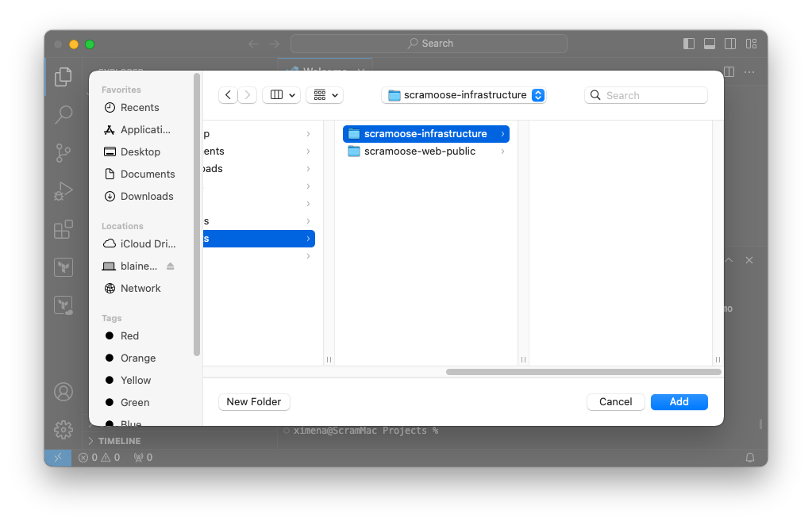Viewport: 812px width, 525px height.
Task: Select iCloud Drive under Locations
Action: 140,243
